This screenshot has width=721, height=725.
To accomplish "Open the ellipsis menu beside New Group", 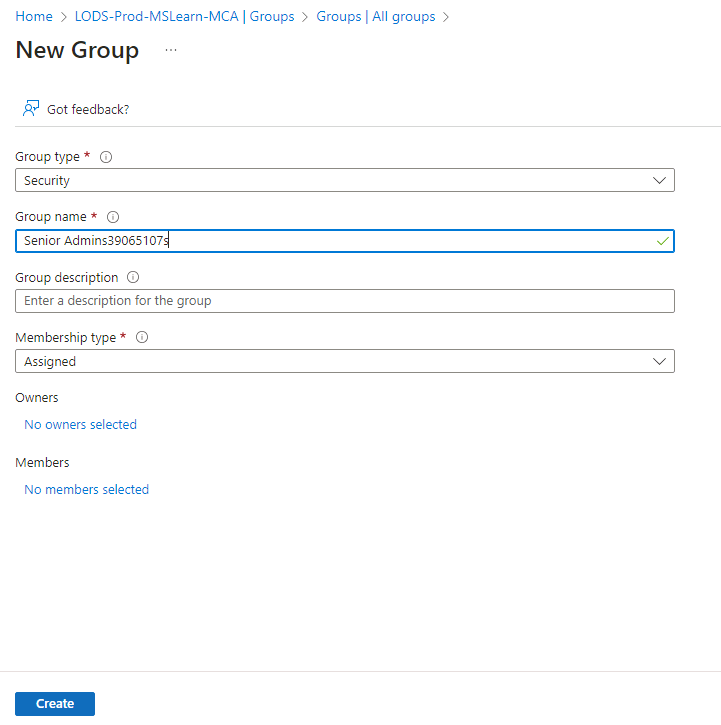I will pyautogui.click(x=170, y=50).
